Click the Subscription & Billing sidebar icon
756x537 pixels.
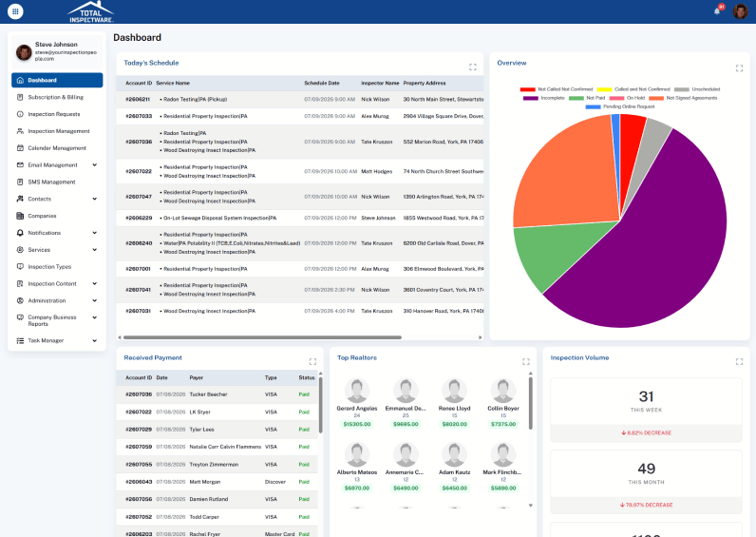20,97
